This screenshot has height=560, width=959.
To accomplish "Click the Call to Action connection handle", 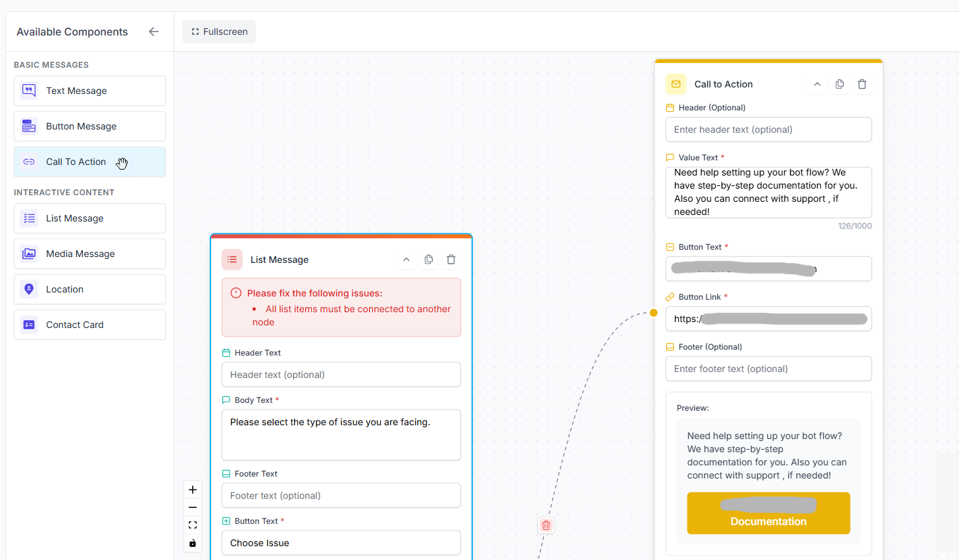I will point(653,313).
